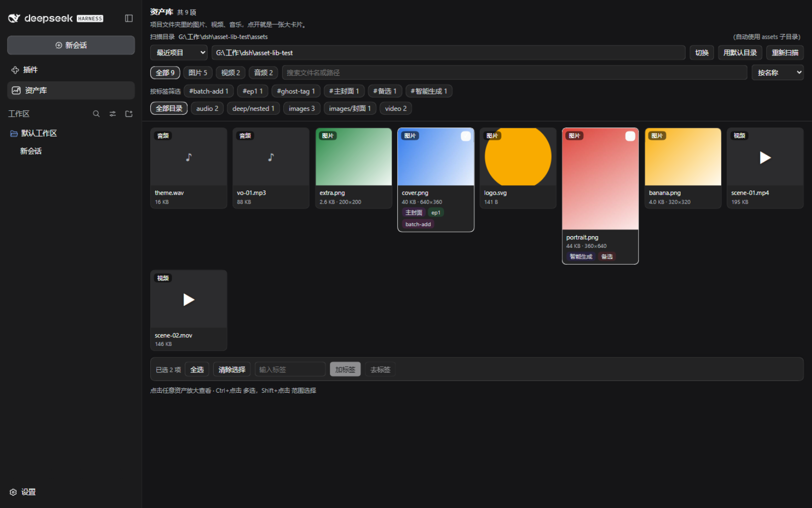Click the 用默认目录 button
Image resolution: width=812 pixels, height=508 pixels.
pyautogui.click(x=740, y=53)
